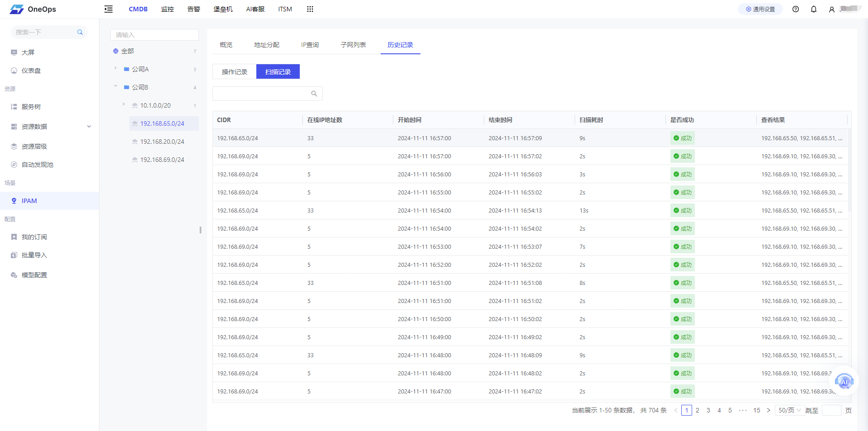This screenshot has width=868, height=431.
Task: Click the scan record search magnifier icon
Action: pyautogui.click(x=314, y=94)
